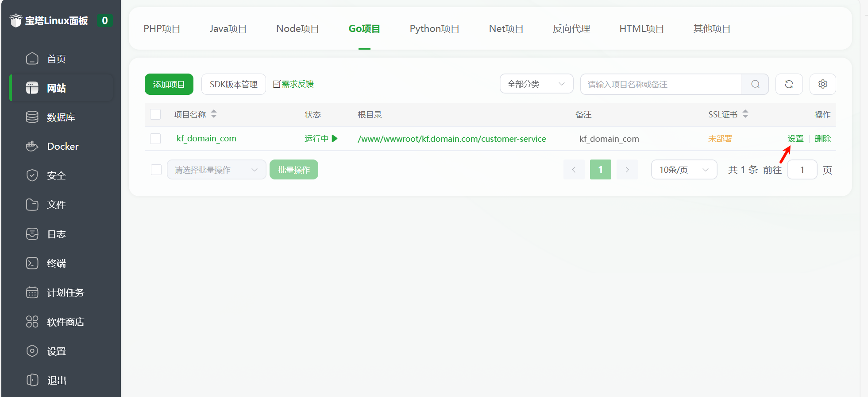Expand the 全部分类 category dropdown
The height and width of the screenshot is (397, 868).
pyautogui.click(x=536, y=84)
